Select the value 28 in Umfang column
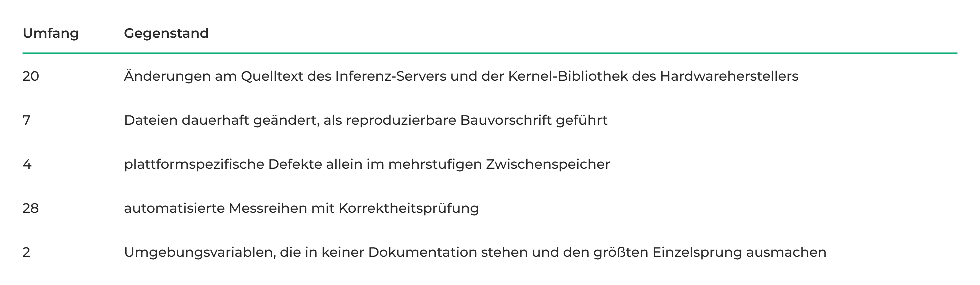The image size is (980, 285). [x=31, y=208]
